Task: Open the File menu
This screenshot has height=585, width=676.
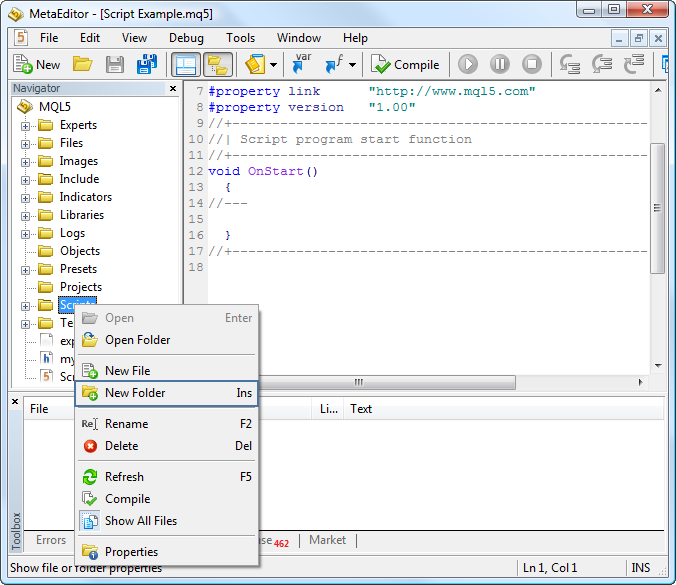Action: pyautogui.click(x=49, y=38)
